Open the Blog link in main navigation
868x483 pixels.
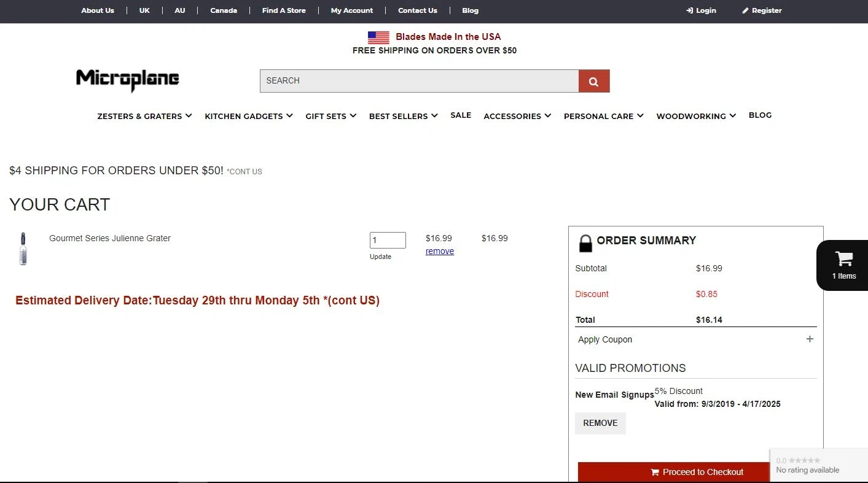[x=760, y=115]
